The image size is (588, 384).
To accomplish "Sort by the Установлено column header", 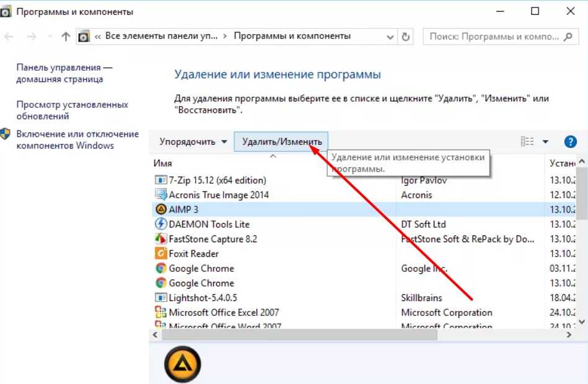I will pyautogui.click(x=562, y=163).
